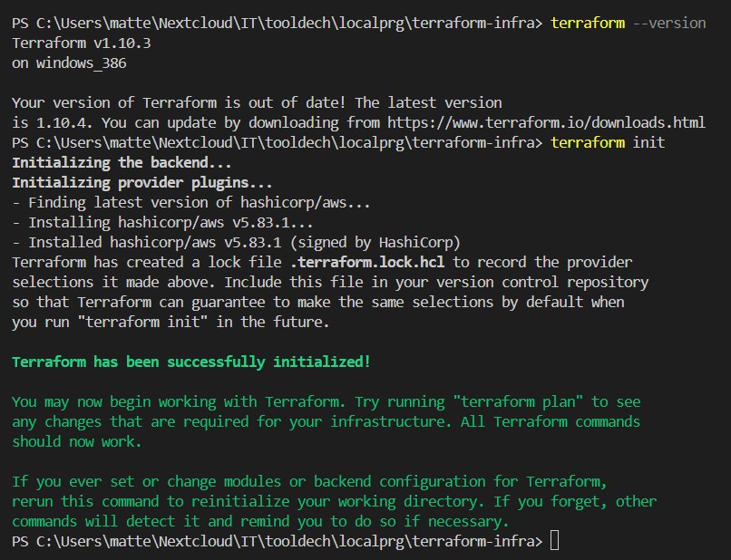Click the 'Finding latest version of hashicorp/aws' line
The width and height of the screenshot is (731, 560).
pos(191,203)
